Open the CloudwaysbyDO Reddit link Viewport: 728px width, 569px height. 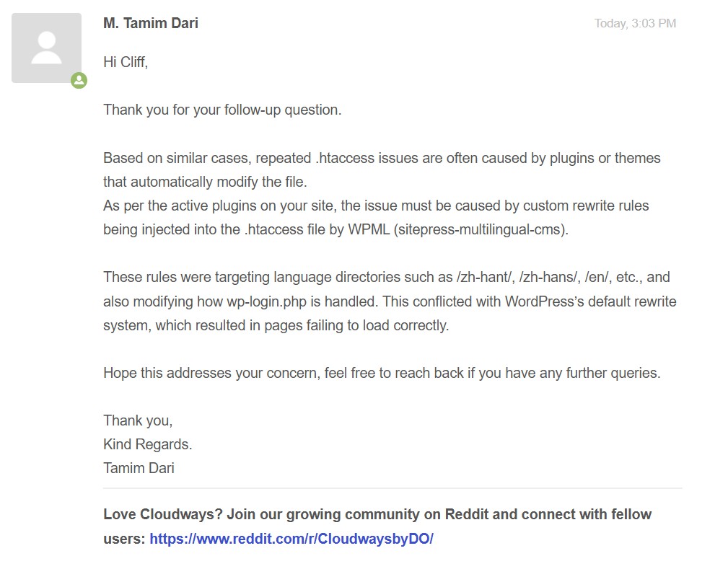pos(291,539)
